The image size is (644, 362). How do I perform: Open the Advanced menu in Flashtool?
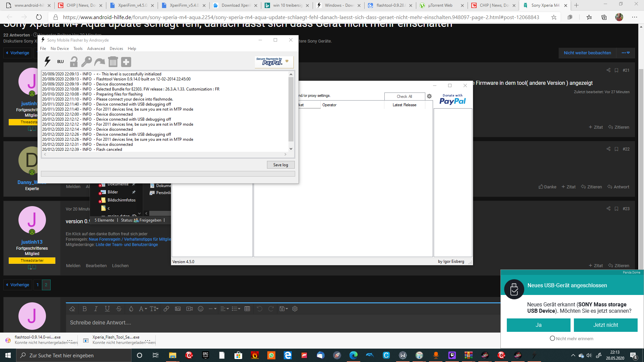pyautogui.click(x=96, y=49)
